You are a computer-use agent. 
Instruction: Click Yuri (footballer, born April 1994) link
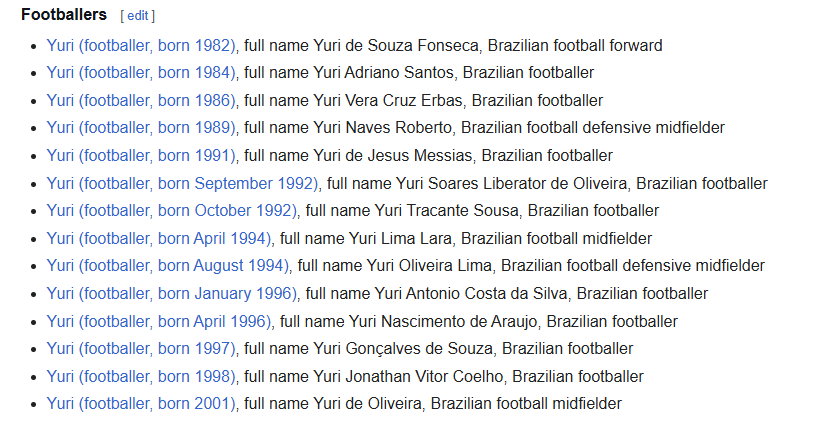[159, 238]
